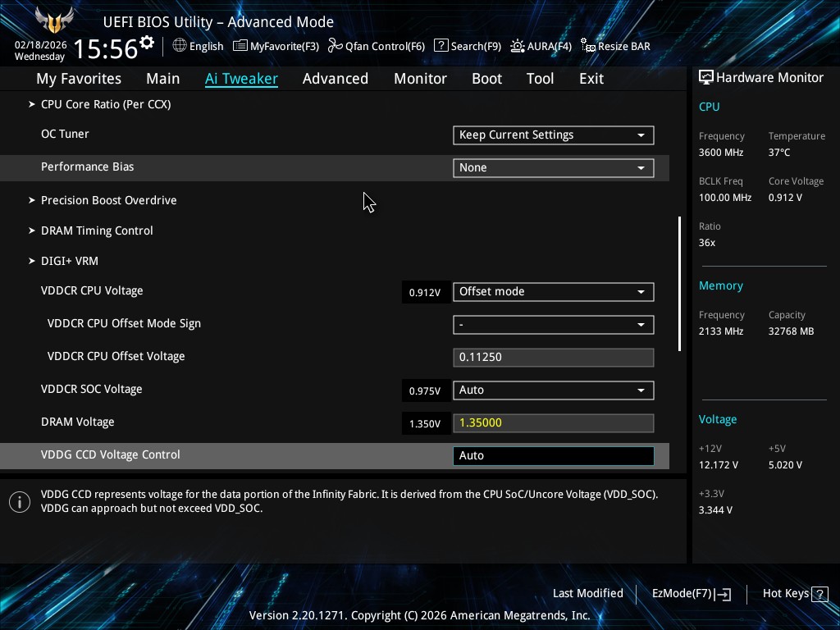Switch to My Favorites tab

(79, 79)
